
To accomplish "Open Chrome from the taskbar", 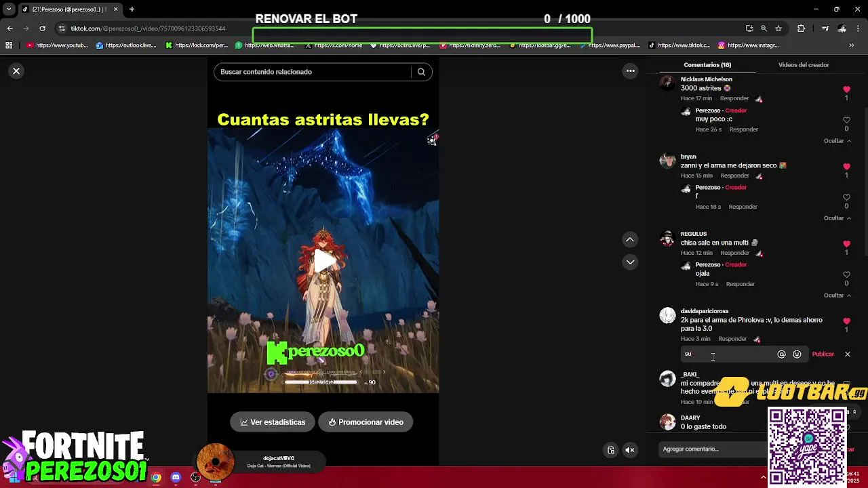I will click(x=156, y=477).
